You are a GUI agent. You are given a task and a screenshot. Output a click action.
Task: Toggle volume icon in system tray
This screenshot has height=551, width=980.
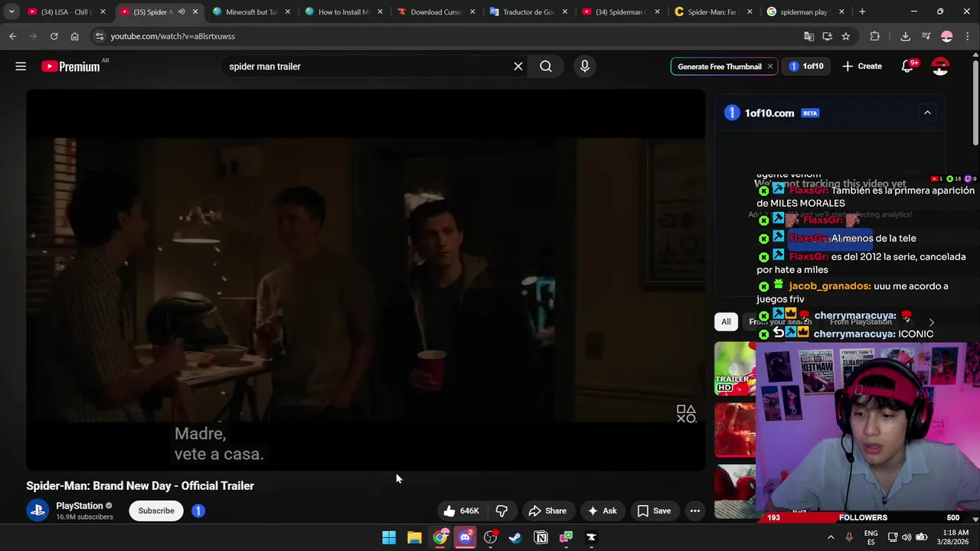pyautogui.click(x=906, y=537)
